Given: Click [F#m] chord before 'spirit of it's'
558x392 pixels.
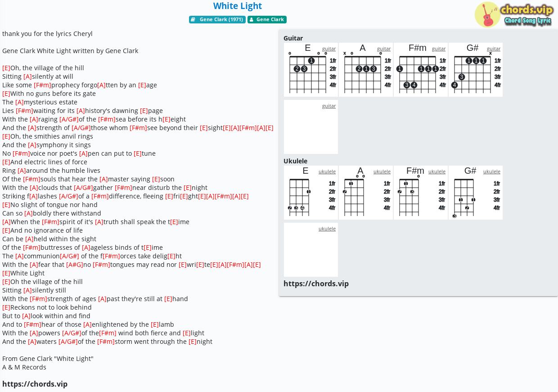Looking at the screenshot, I should [x=50, y=222].
